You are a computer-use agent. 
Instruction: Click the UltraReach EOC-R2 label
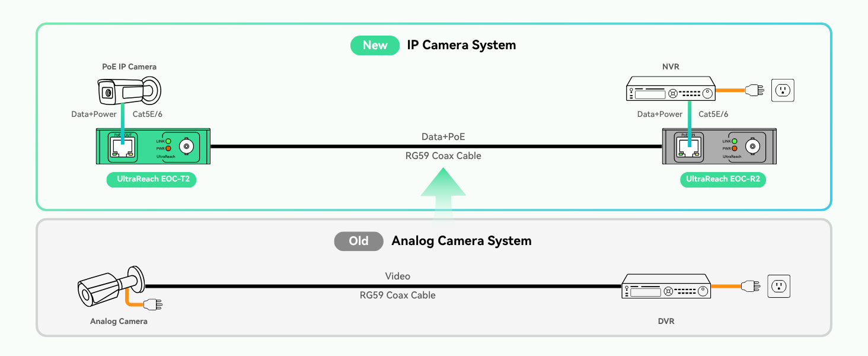point(723,179)
